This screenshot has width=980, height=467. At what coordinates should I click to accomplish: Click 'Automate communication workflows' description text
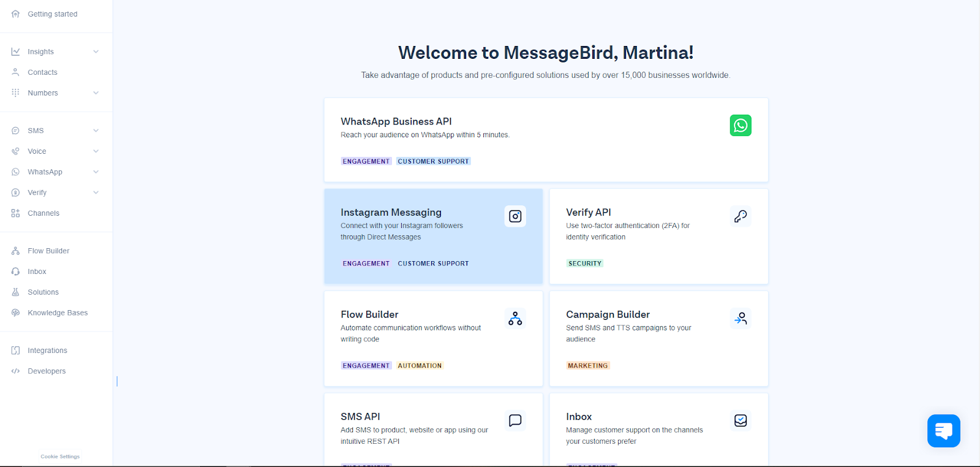click(411, 333)
